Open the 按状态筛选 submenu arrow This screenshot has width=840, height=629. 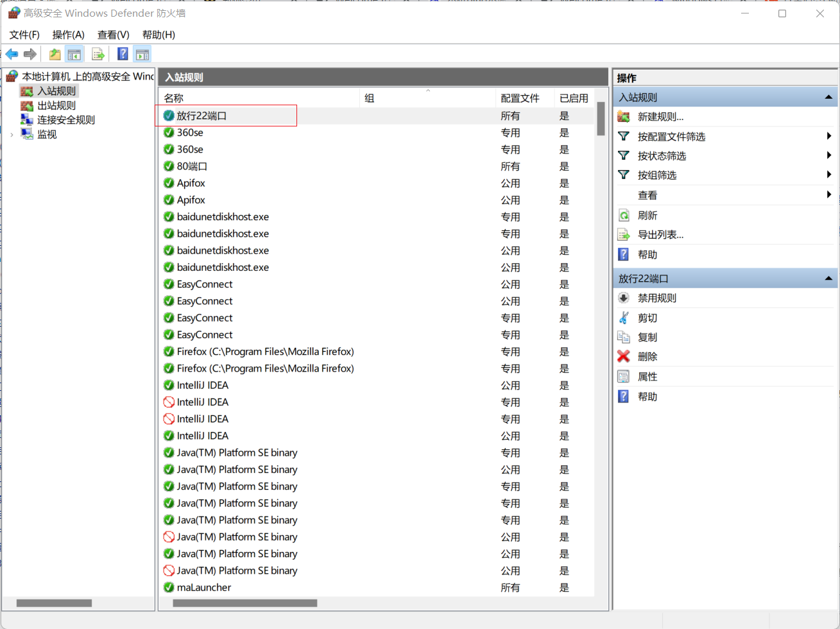pyautogui.click(x=829, y=155)
